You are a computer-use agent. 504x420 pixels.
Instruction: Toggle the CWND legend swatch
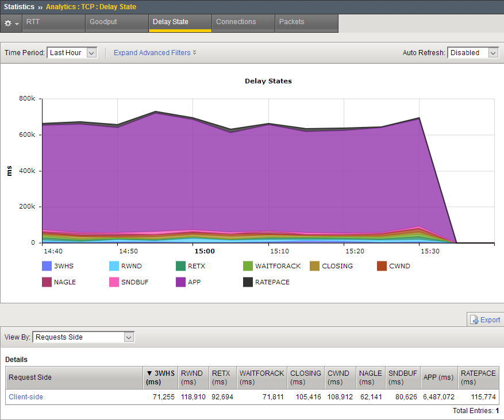click(x=382, y=266)
